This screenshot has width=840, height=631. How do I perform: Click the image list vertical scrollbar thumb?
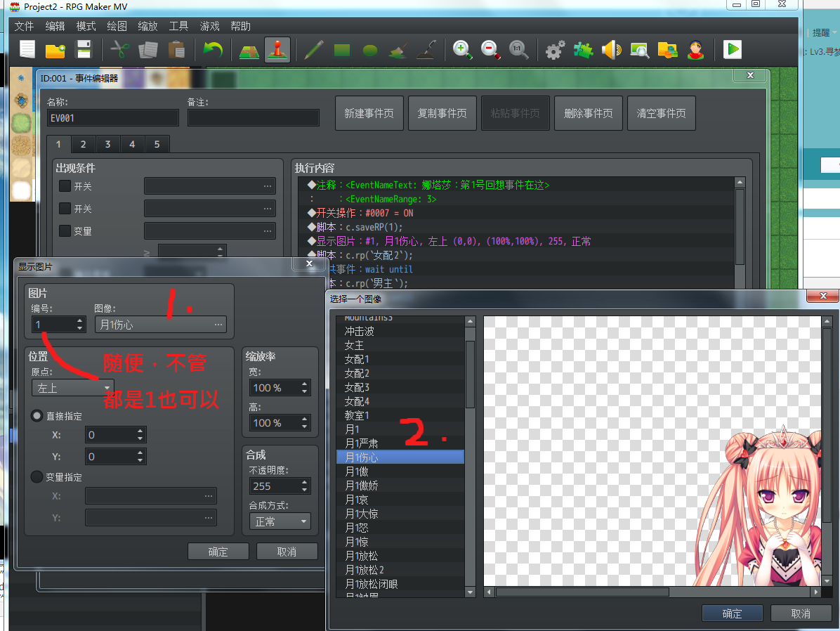471,375
